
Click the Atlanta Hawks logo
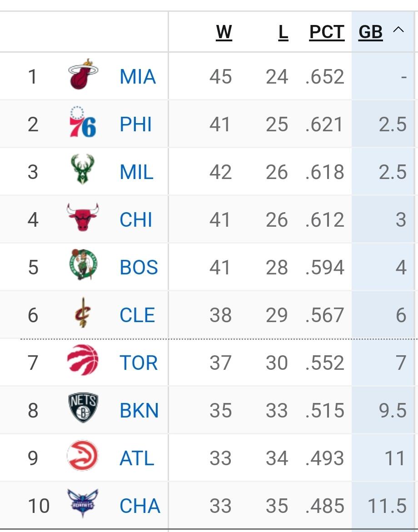(83, 456)
